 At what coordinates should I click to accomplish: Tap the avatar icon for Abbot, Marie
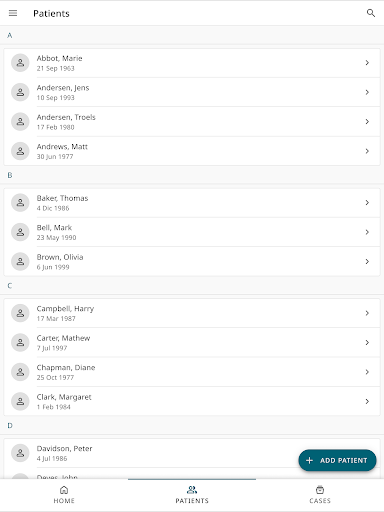(x=20, y=63)
